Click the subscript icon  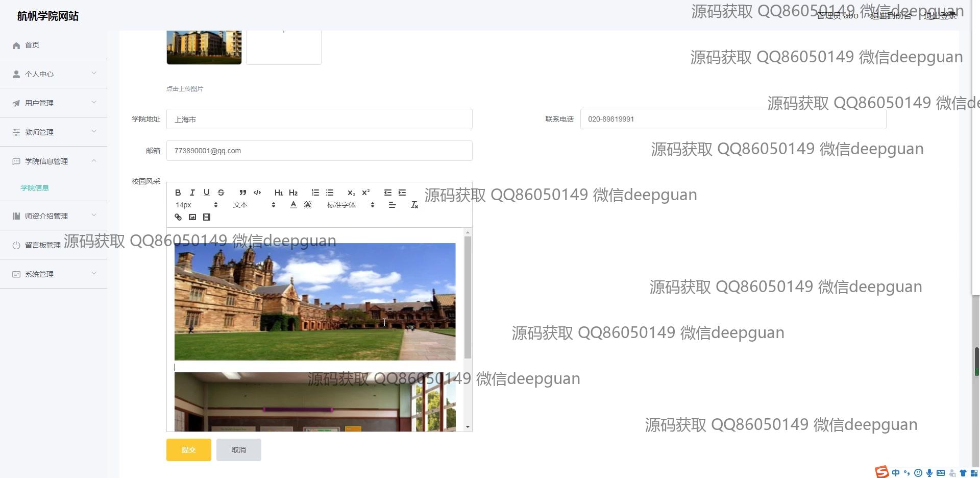(x=351, y=193)
